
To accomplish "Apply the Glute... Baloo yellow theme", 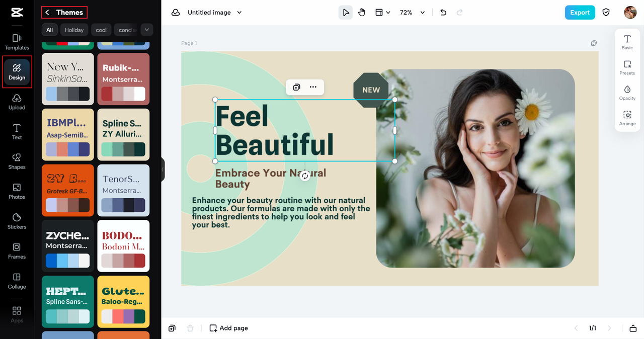I will [123, 301].
